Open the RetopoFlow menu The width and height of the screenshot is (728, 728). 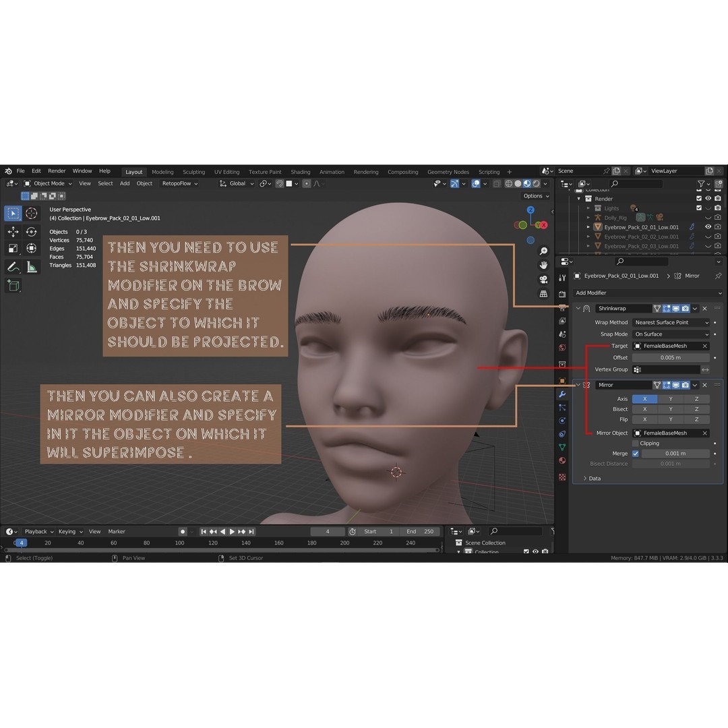click(180, 183)
